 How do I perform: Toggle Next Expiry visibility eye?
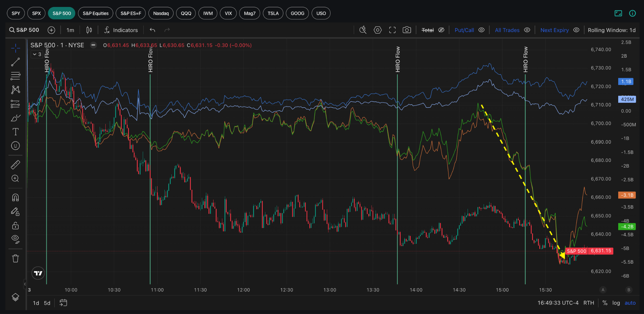[576, 30]
